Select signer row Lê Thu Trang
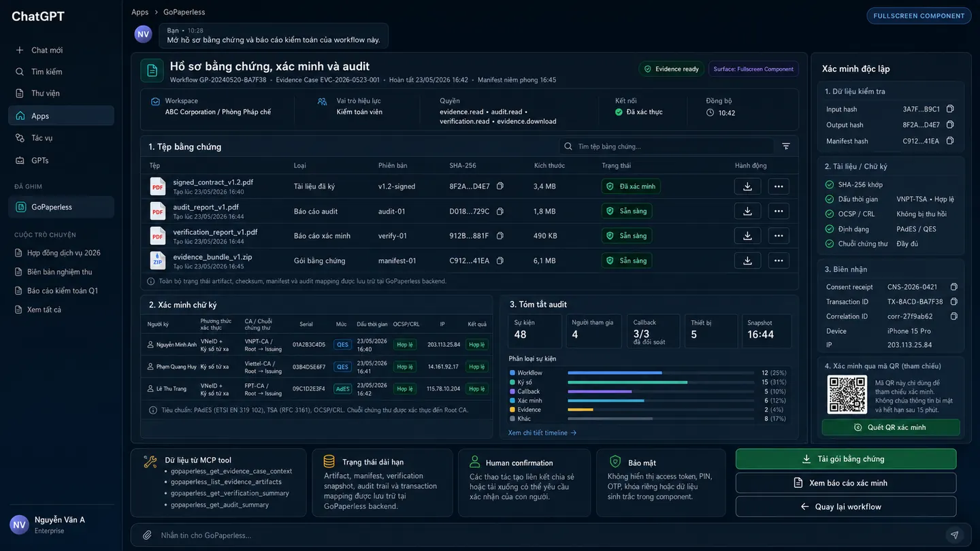This screenshot has height=551, width=980. [x=316, y=388]
